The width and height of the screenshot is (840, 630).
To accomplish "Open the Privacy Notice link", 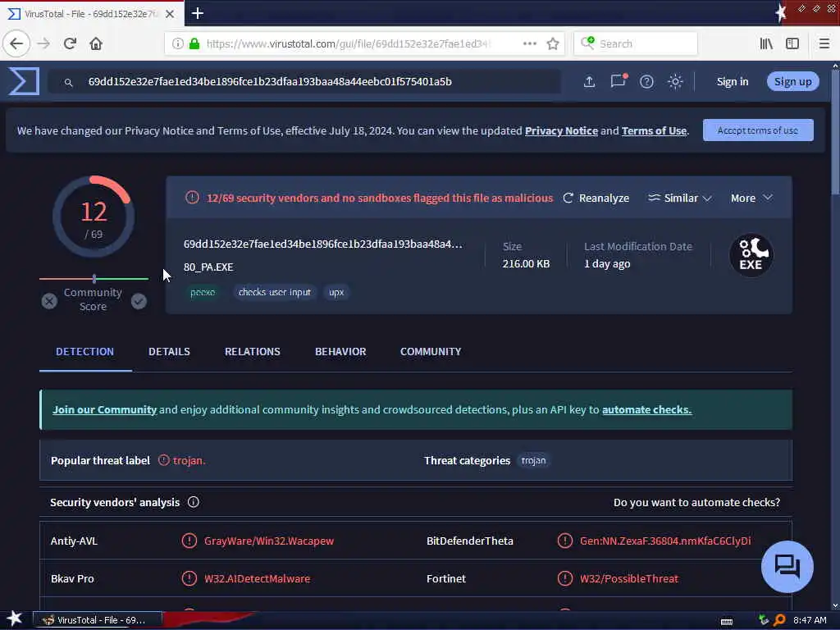I will tap(561, 130).
